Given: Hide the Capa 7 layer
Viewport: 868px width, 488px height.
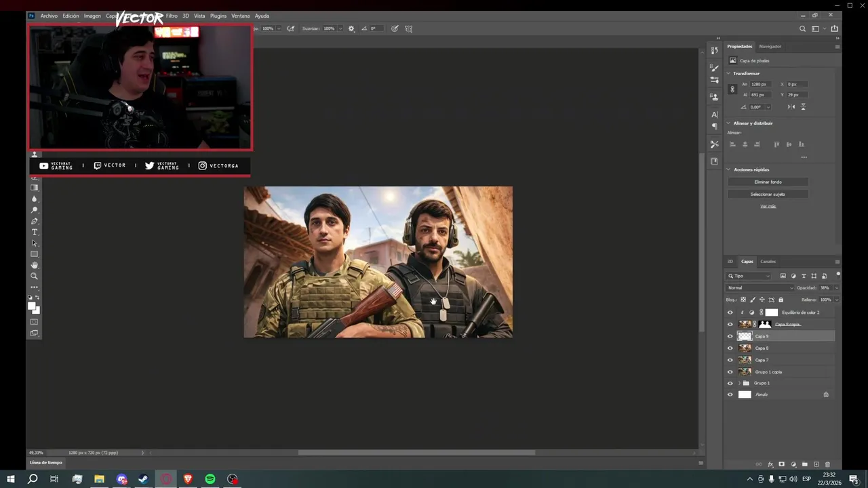Looking at the screenshot, I should click(730, 360).
